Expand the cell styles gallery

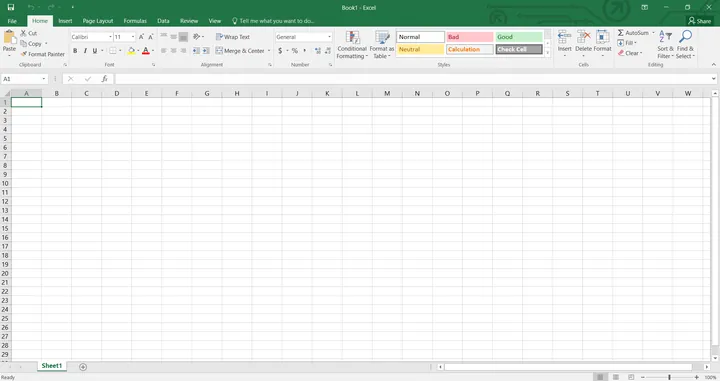[x=547, y=53]
